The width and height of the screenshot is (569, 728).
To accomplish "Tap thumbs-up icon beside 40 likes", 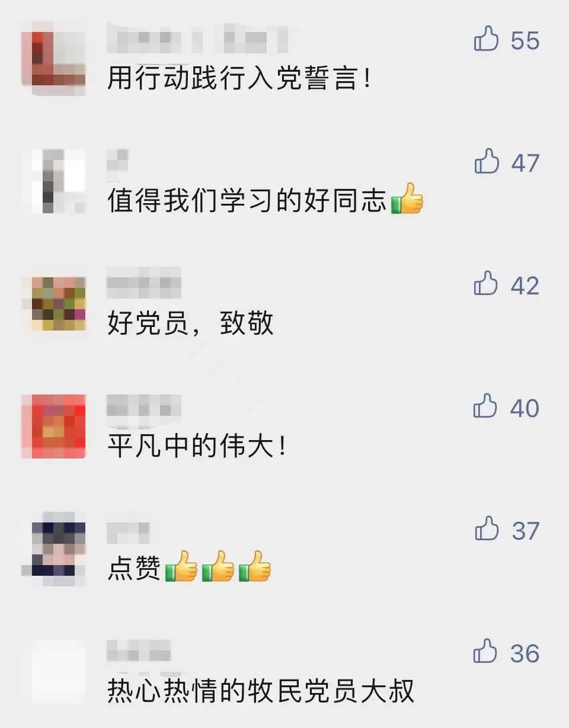I will (486, 407).
